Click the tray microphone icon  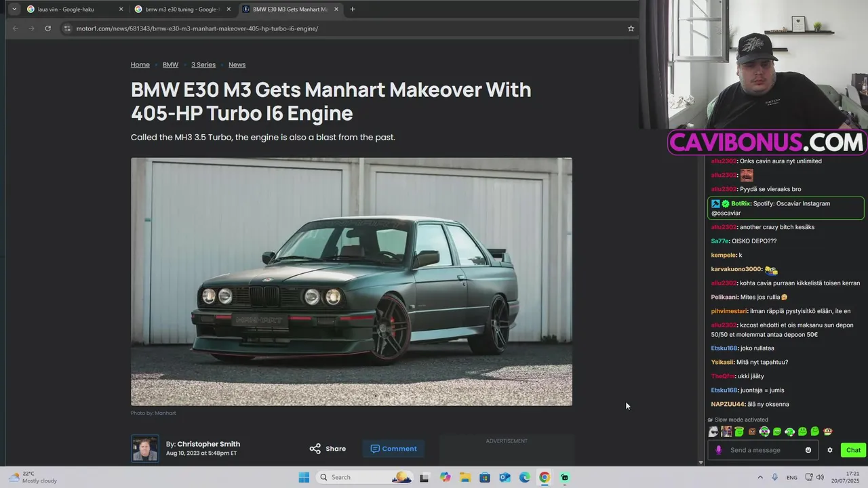tap(775, 477)
